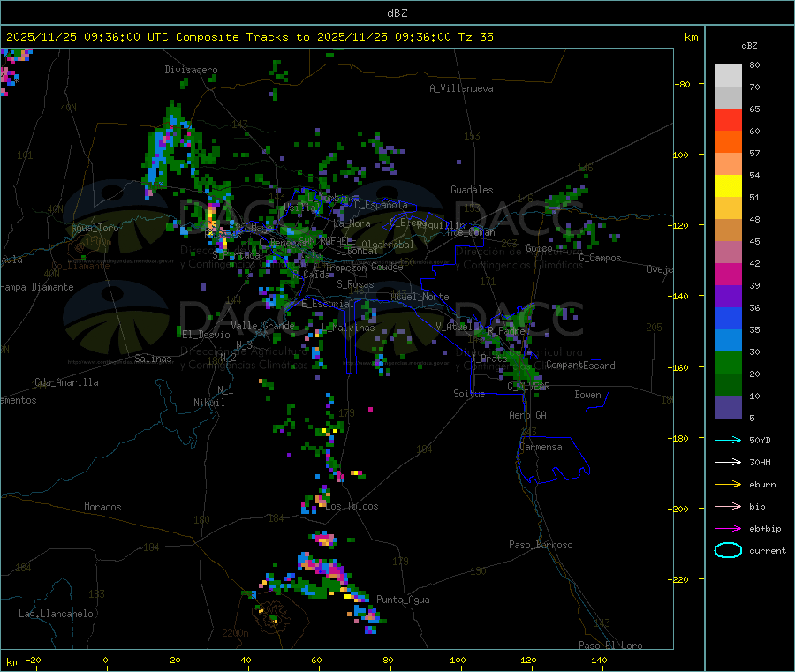Click the Cda_Amarilla place label
This screenshot has width=795, height=672.
tap(66, 382)
